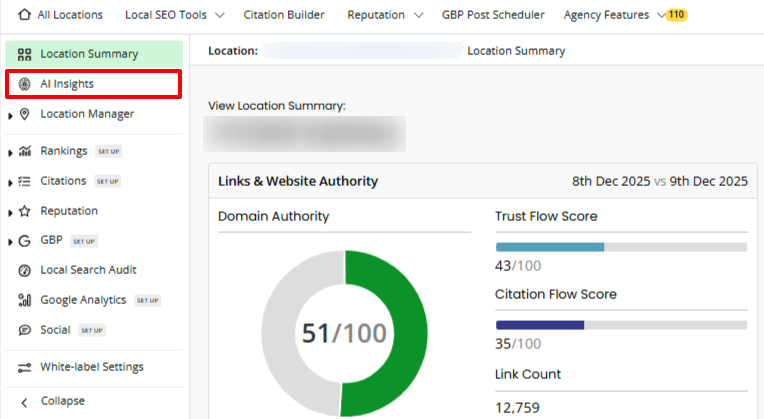
Task: Click the Google Analytics bar-chart icon
Action: 25,300
